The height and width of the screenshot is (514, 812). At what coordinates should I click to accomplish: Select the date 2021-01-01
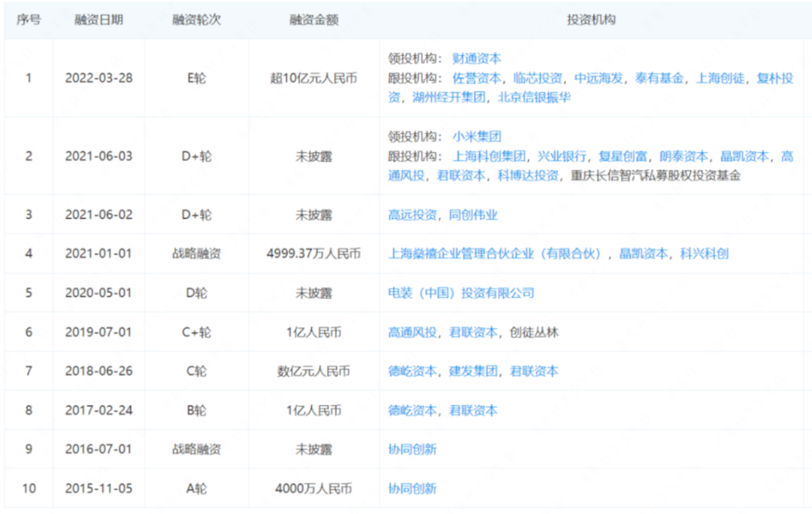click(99, 254)
